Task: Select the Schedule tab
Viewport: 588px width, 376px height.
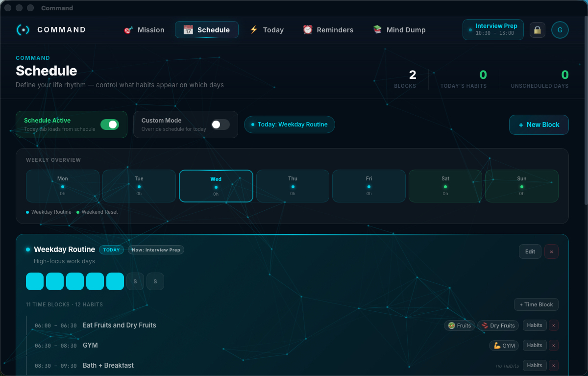Action: [207, 30]
